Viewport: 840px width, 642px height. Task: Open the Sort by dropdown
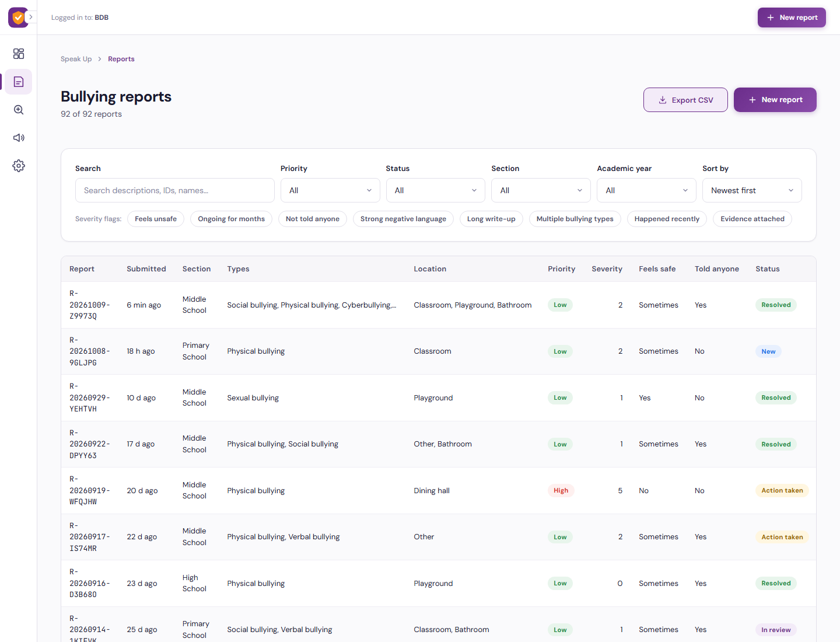coord(752,190)
